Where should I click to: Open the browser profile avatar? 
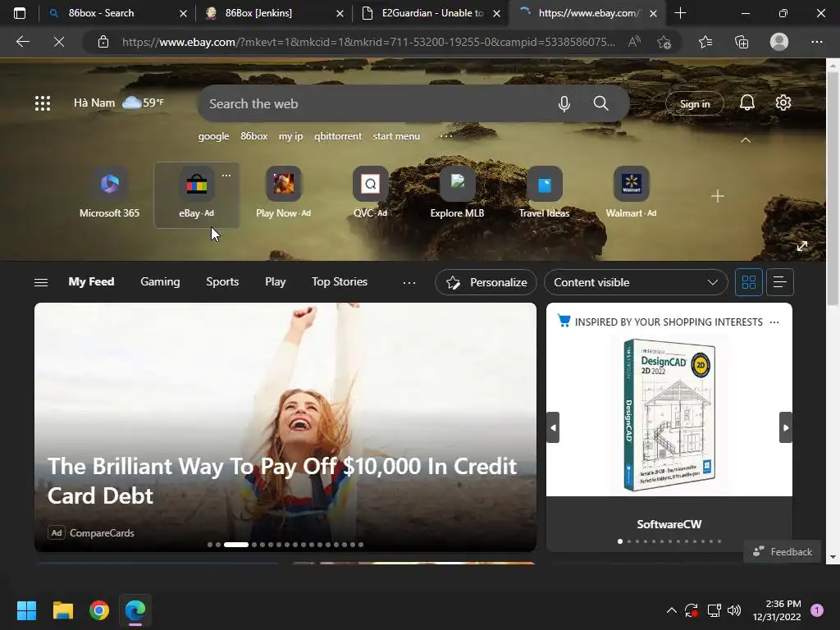(779, 42)
